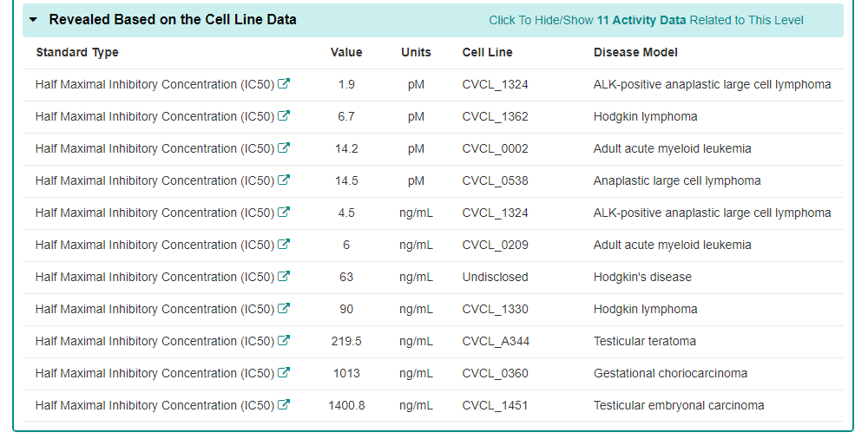Click the Standard Type column header
The image size is (868, 439).
(x=77, y=52)
